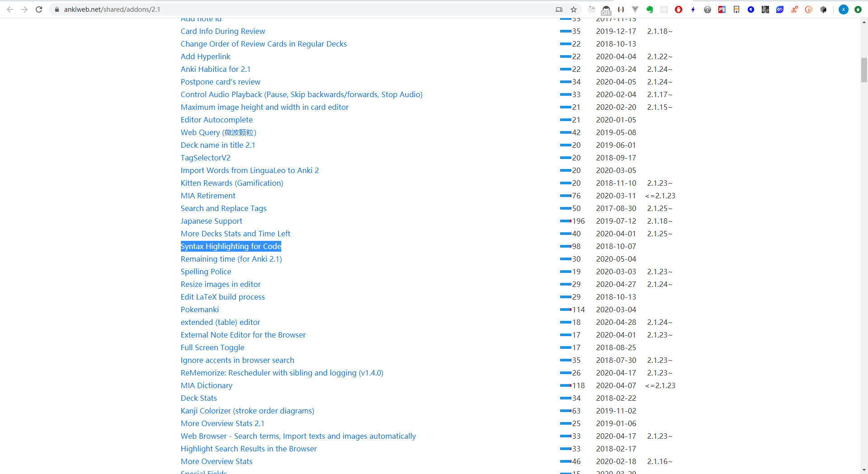Screen dimensions: 868x474
Task: Open the Card Info During Review add-on
Action: 223,31
